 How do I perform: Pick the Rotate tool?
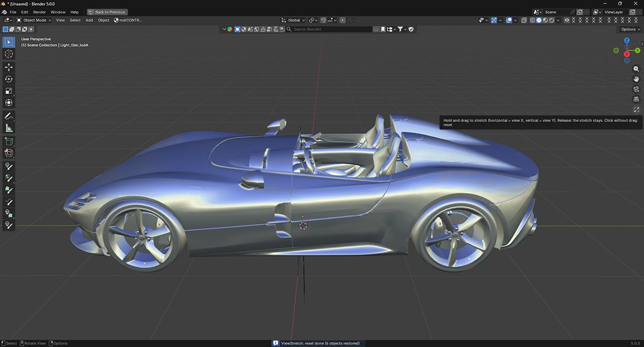pos(9,79)
